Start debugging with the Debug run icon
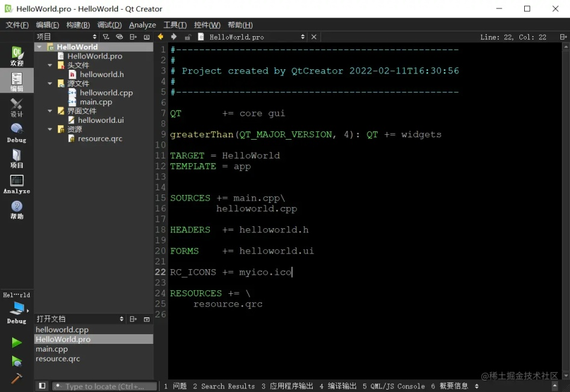 pos(16,361)
